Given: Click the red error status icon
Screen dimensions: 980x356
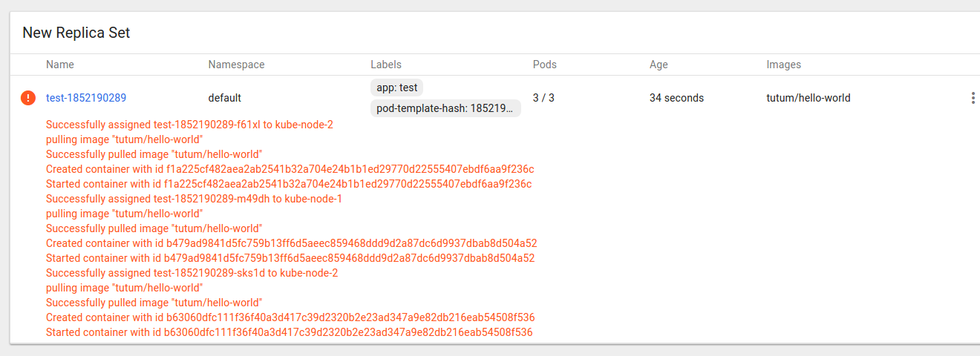Looking at the screenshot, I should pyautogui.click(x=27, y=98).
